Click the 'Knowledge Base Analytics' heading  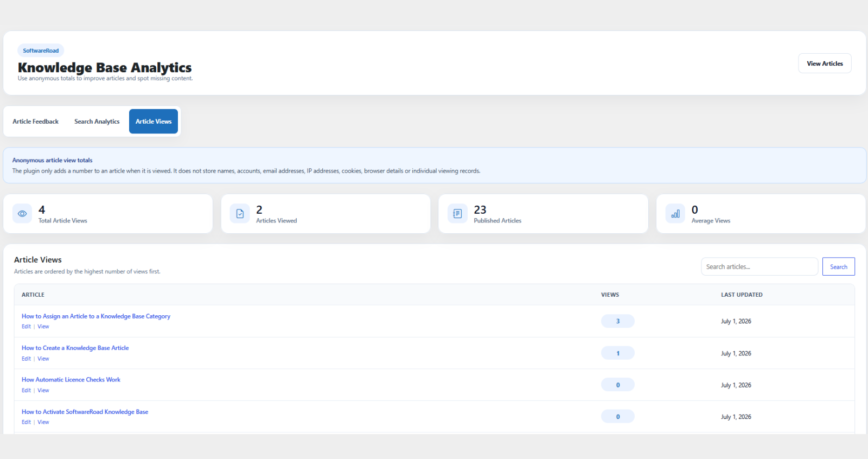coord(105,67)
